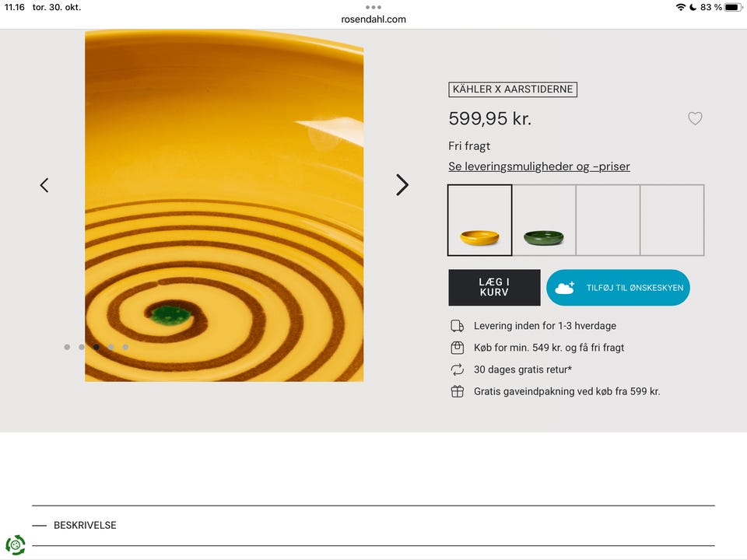
Task: Open Se leveringsmuligheder og -priser link
Action: coord(539,166)
